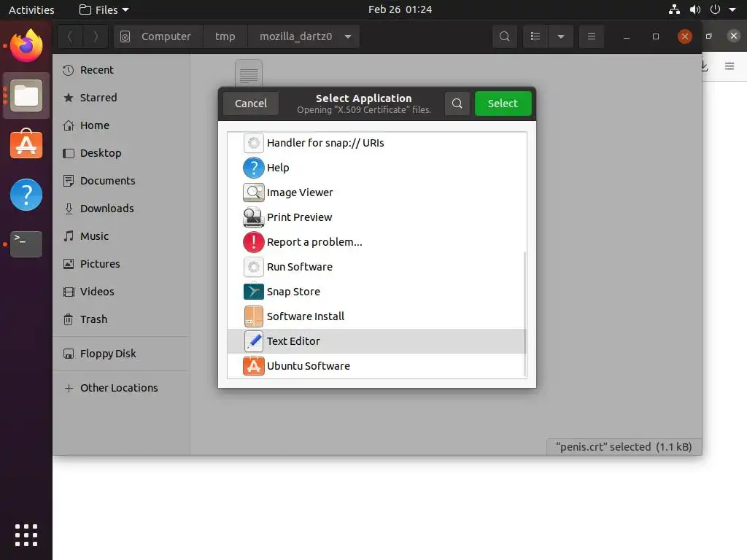Open the Help app from the dock

(x=26, y=194)
